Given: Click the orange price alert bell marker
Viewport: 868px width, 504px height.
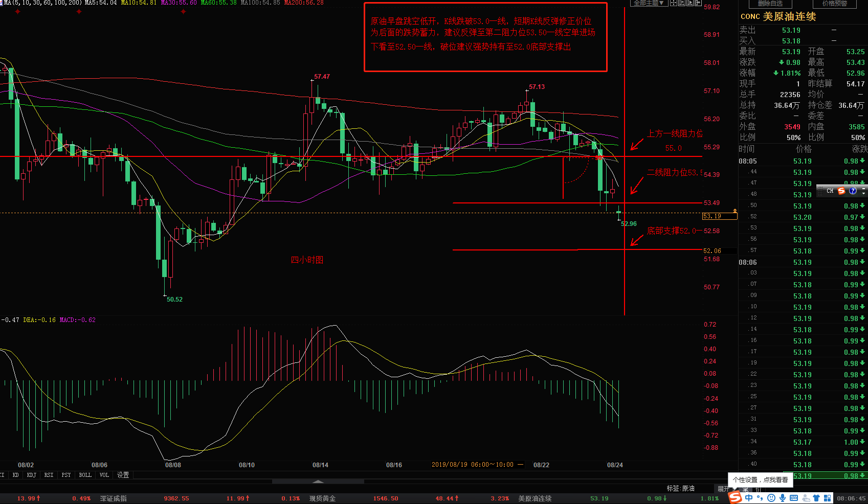Looking at the screenshot, I should (735, 211).
